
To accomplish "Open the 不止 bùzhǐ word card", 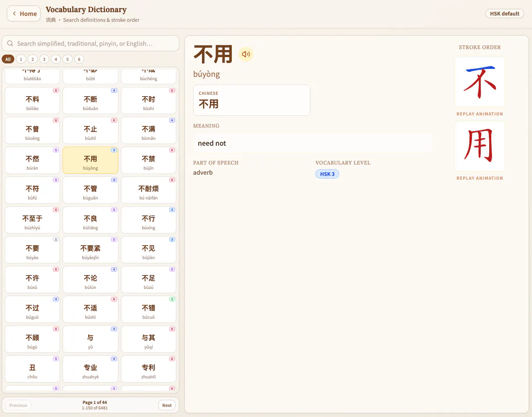I will pyautogui.click(x=90, y=131).
